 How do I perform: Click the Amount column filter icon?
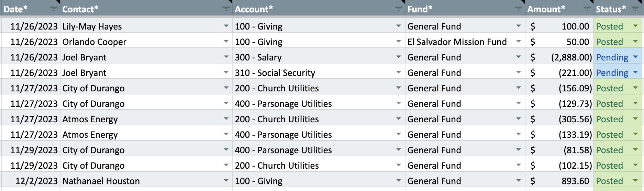point(587,9)
